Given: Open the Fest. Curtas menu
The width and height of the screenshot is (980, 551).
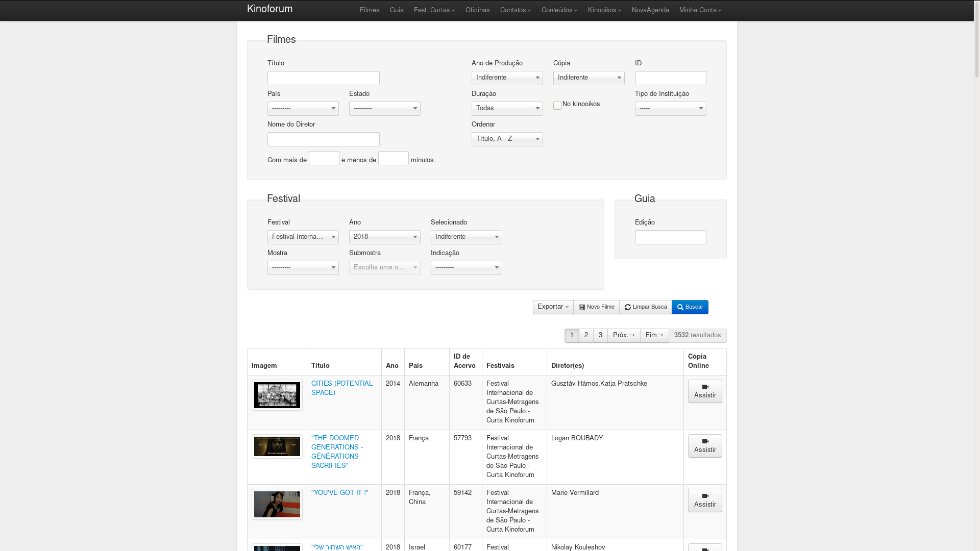Looking at the screenshot, I should tap(434, 10).
